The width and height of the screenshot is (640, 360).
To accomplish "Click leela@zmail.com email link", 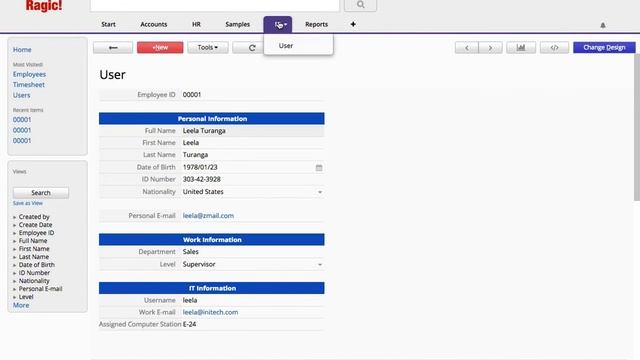I will coord(208,216).
